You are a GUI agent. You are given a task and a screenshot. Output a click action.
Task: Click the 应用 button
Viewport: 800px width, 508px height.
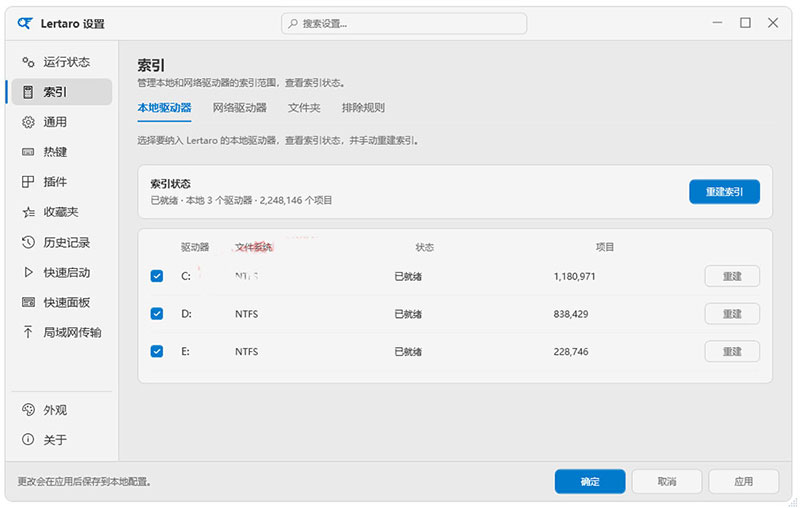pos(743,481)
